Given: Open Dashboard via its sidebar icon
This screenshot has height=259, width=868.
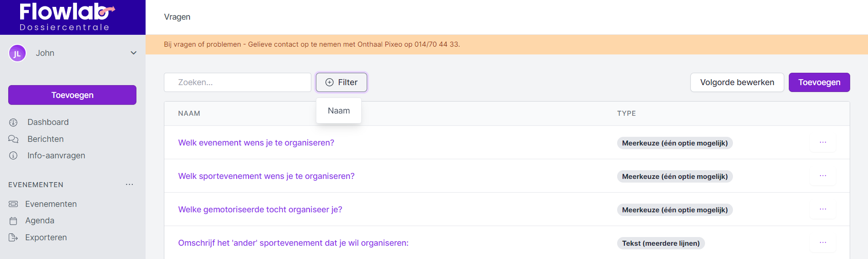Looking at the screenshot, I should tap(13, 122).
